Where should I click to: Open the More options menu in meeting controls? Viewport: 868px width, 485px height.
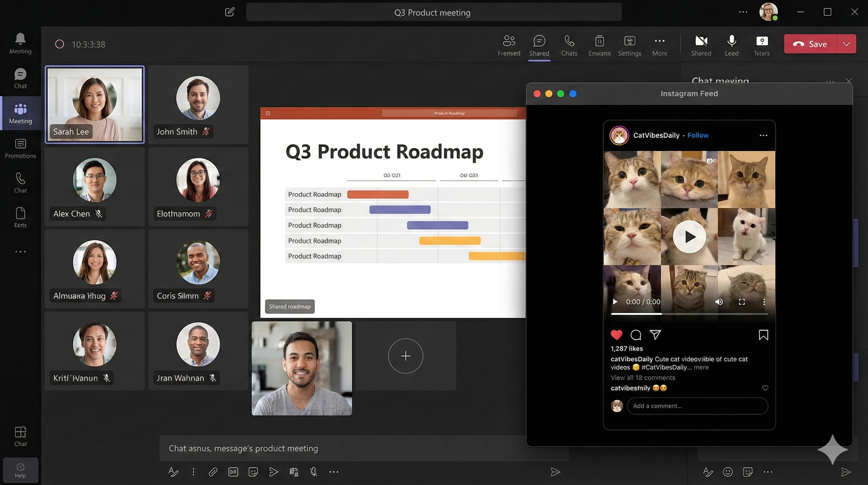[660, 45]
